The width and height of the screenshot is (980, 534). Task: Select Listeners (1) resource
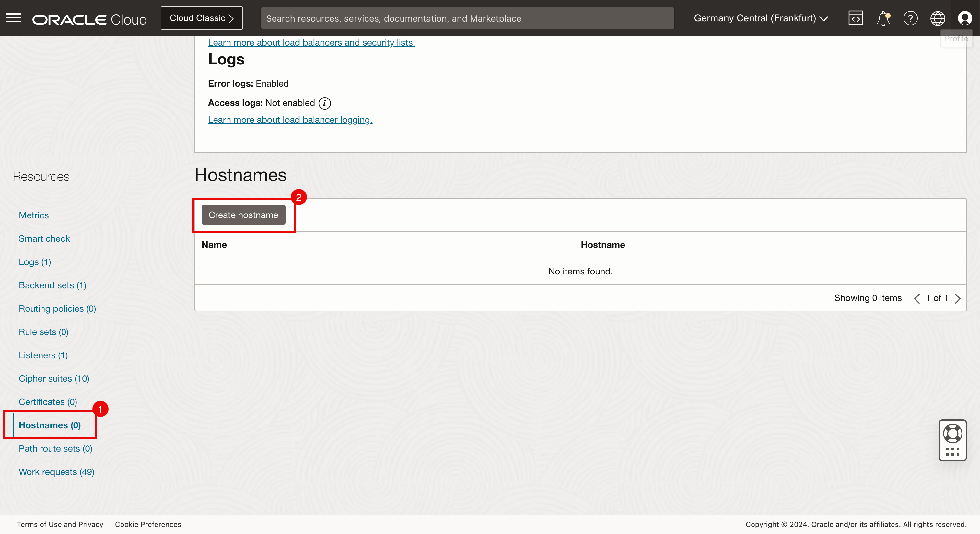[43, 355]
